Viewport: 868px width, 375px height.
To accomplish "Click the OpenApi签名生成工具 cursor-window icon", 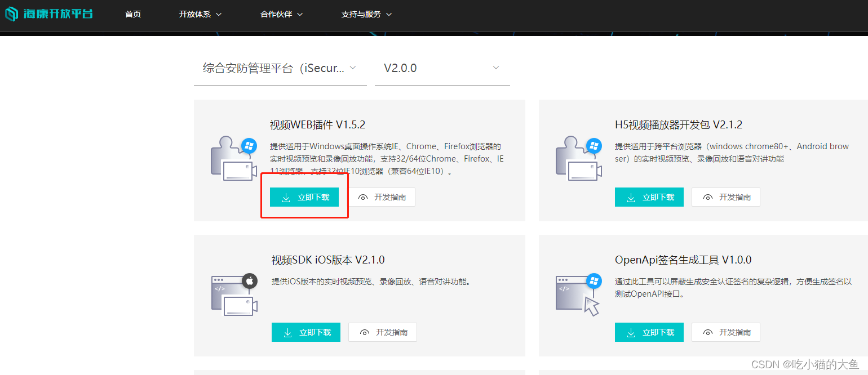I will [x=578, y=294].
